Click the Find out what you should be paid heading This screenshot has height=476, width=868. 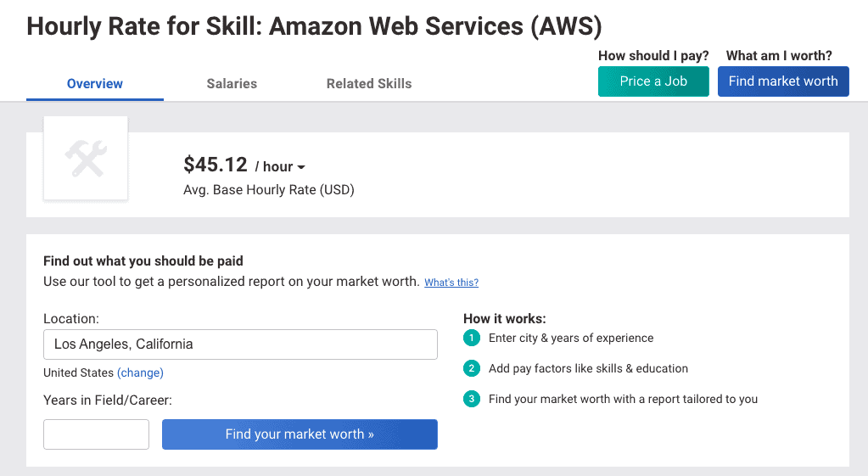tap(143, 261)
